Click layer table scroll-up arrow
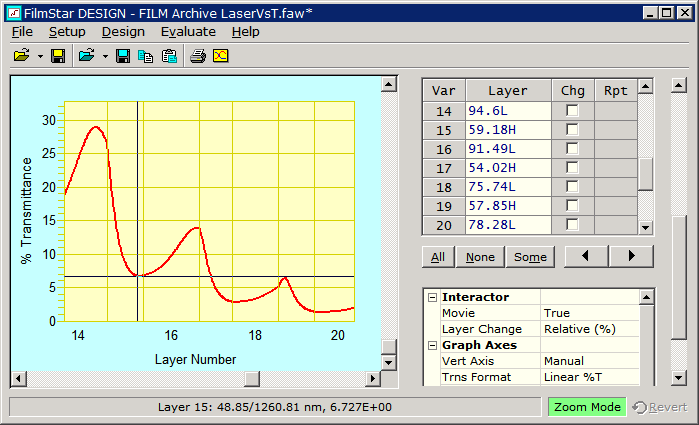The height and width of the screenshot is (425, 699). (645, 86)
